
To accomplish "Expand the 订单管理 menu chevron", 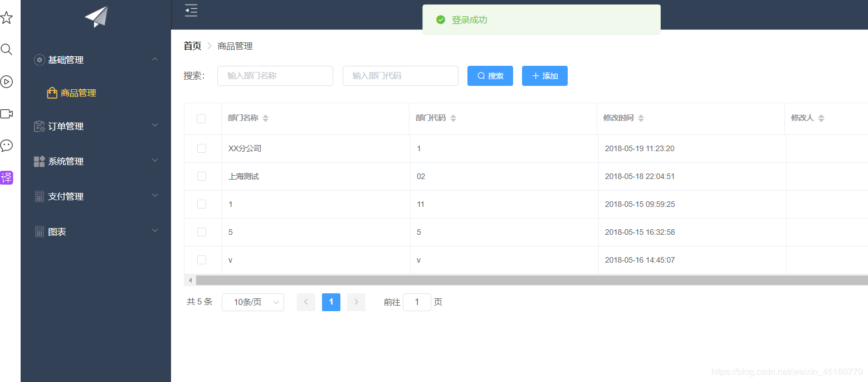I will point(155,125).
